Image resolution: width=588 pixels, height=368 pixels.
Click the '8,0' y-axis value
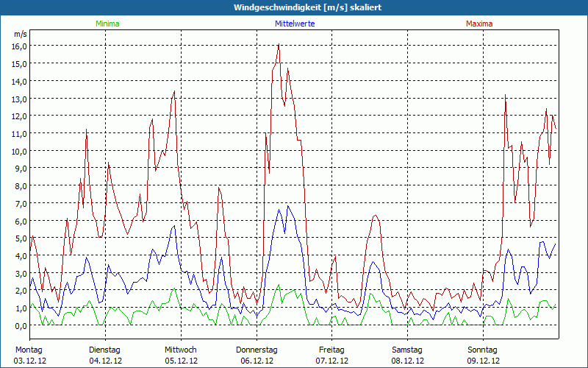[x=22, y=186]
